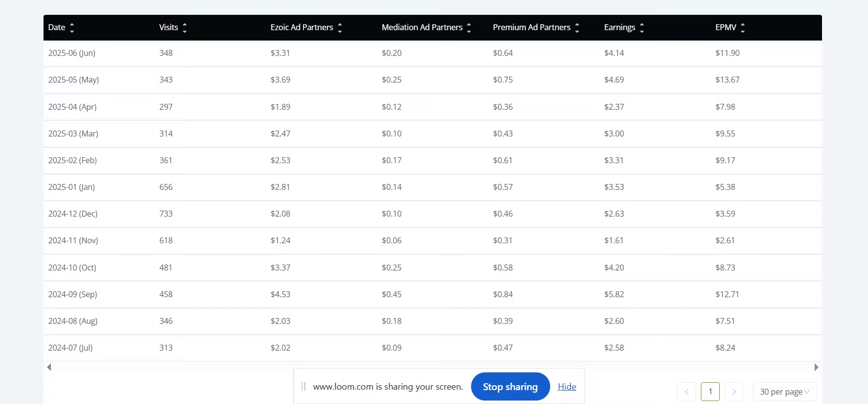Click the left horizontal scroll arrow
The width and height of the screenshot is (868, 404).
[49, 367]
